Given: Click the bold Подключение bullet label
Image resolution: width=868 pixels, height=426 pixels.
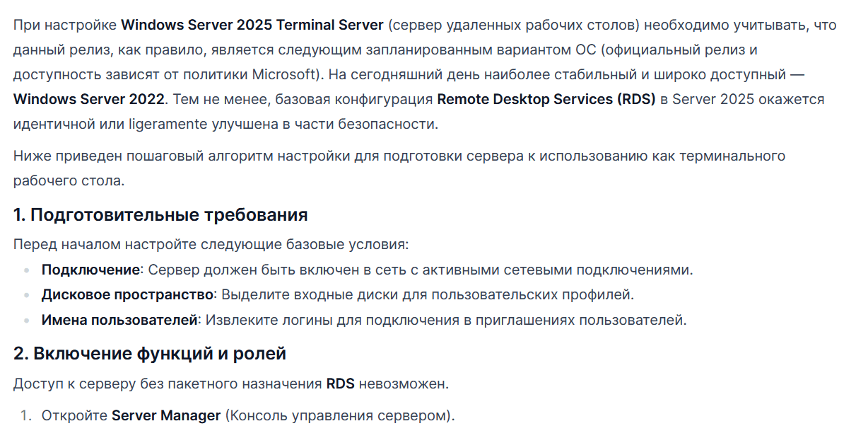Looking at the screenshot, I should (90, 270).
